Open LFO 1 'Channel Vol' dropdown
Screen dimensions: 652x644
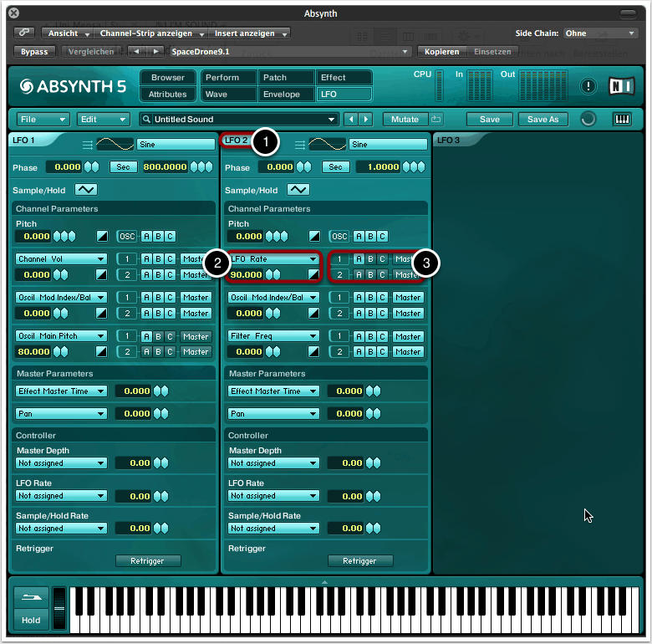tap(62, 259)
